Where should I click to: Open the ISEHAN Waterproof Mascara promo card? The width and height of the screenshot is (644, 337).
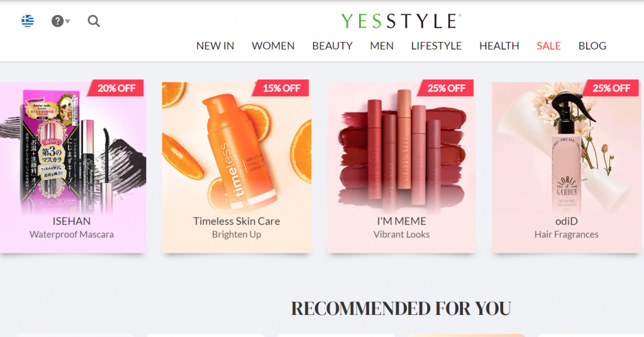73,167
